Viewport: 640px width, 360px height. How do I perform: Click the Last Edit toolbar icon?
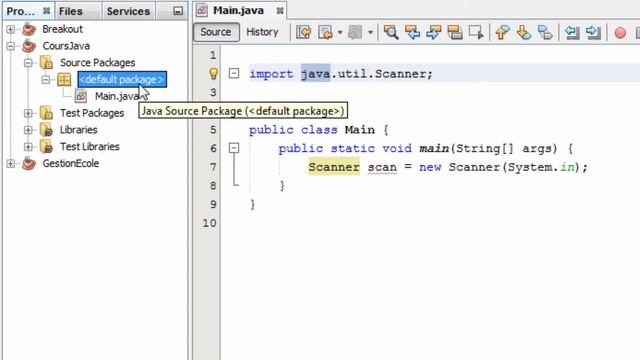(304, 32)
